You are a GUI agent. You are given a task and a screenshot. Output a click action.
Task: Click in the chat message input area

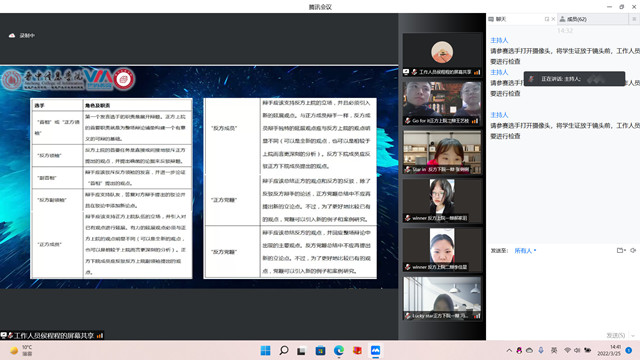point(563,292)
